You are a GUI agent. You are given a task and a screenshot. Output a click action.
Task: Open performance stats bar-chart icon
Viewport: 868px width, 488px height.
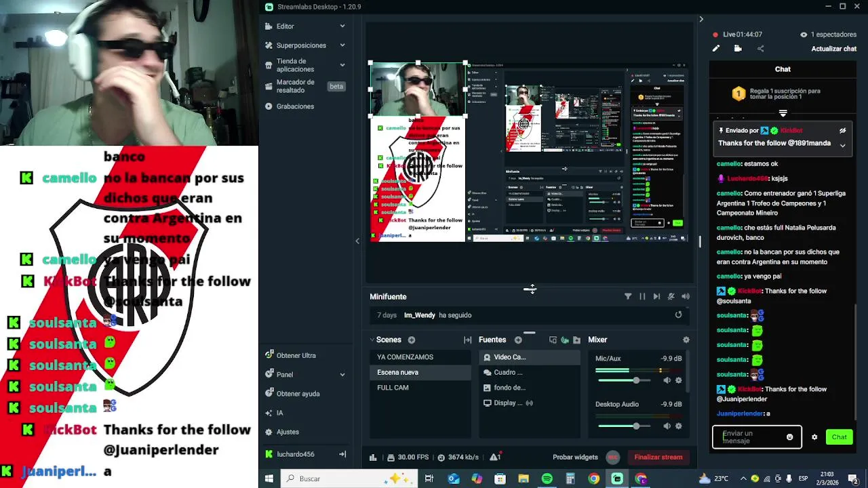pyautogui.click(x=373, y=457)
